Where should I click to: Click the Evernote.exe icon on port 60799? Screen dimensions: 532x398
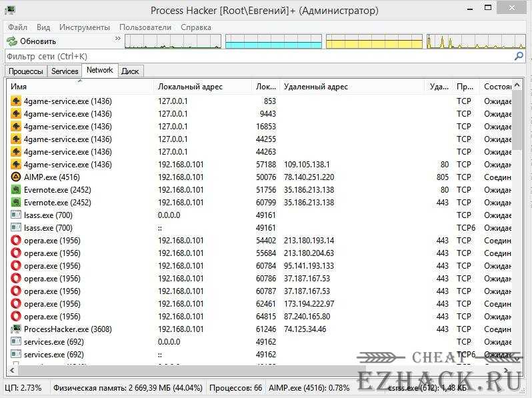pyautogui.click(x=16, y=203)
